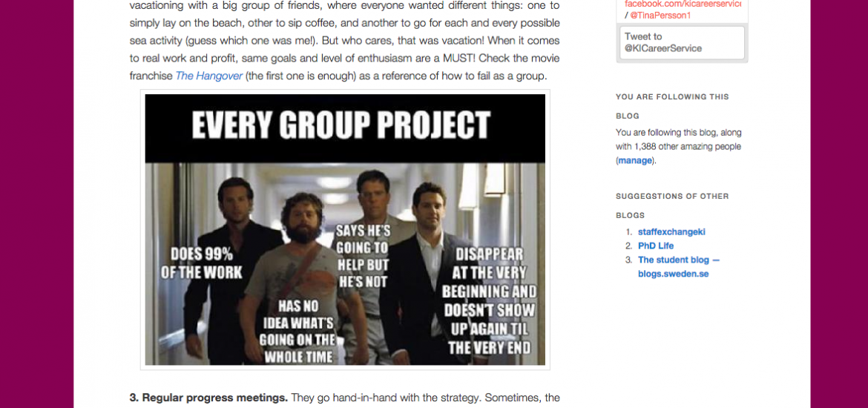The image size is (868, 408).
Task: Click the Has No Idea What's Going On caption
Action: pos(297,332)
